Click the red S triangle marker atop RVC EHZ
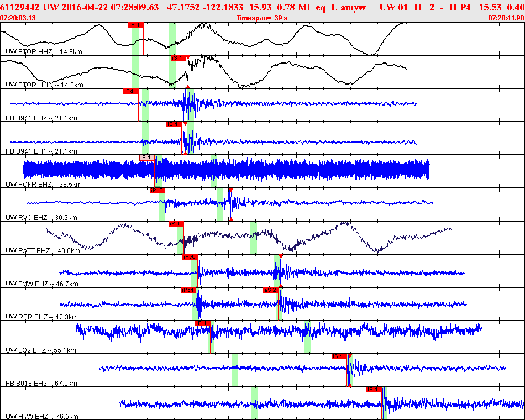Viewport: 525px width, 420px height. pyautogui.click(x=231, y=190)
